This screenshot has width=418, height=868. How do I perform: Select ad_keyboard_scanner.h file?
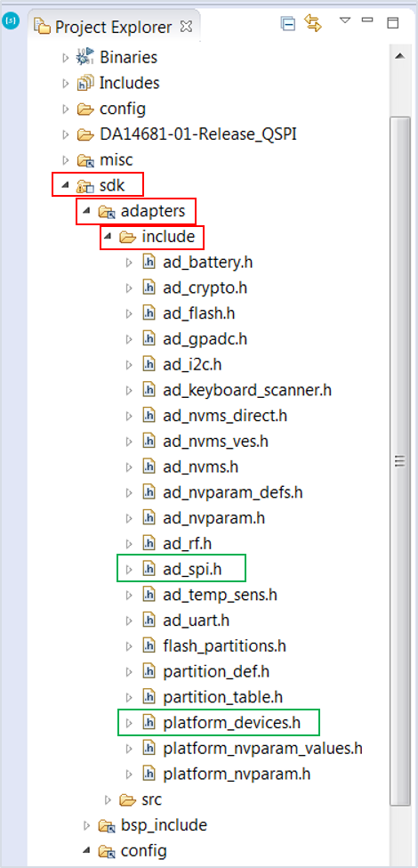click(247, 390)
